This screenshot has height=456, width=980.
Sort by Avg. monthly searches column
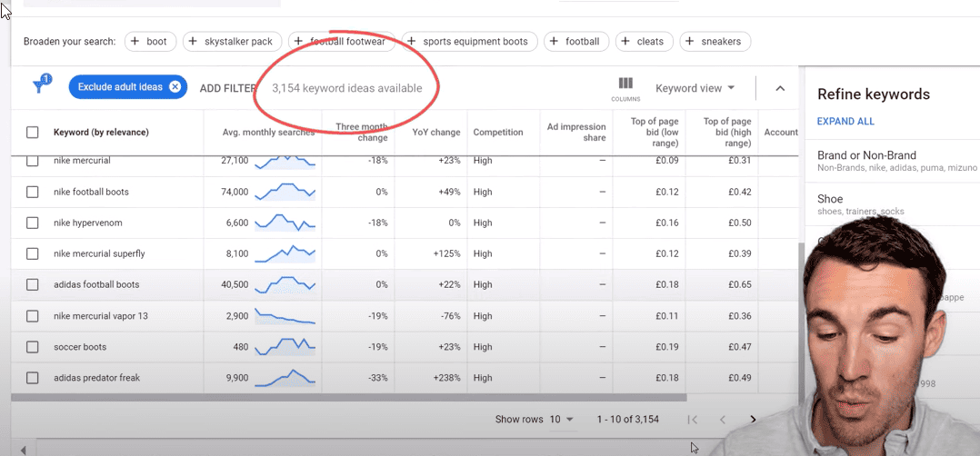(x=268, y=133)
